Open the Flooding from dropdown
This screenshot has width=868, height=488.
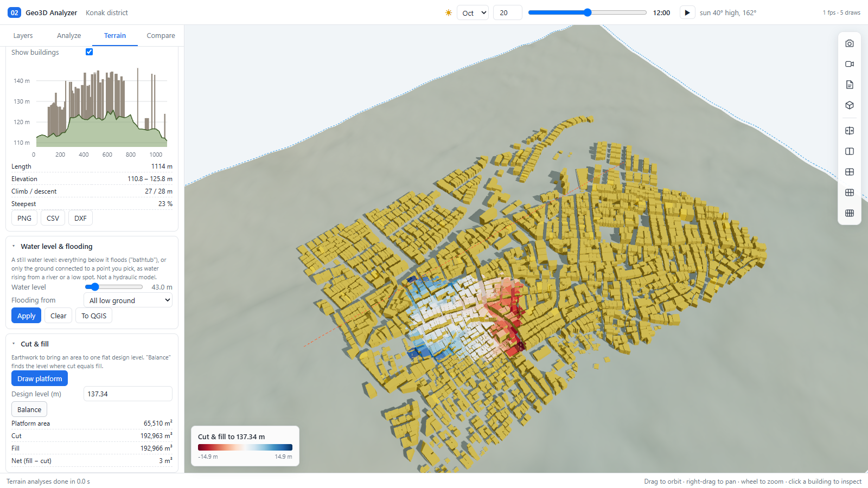pos(128,300)
